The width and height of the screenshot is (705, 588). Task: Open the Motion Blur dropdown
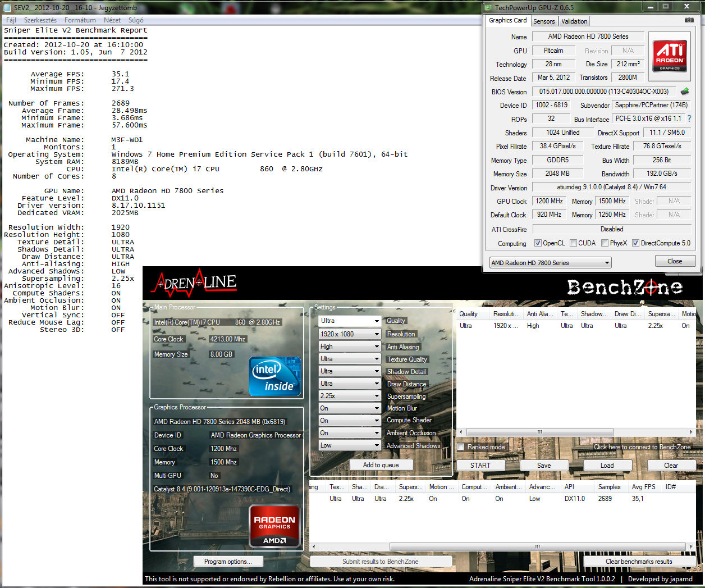[x=350, y=408]
